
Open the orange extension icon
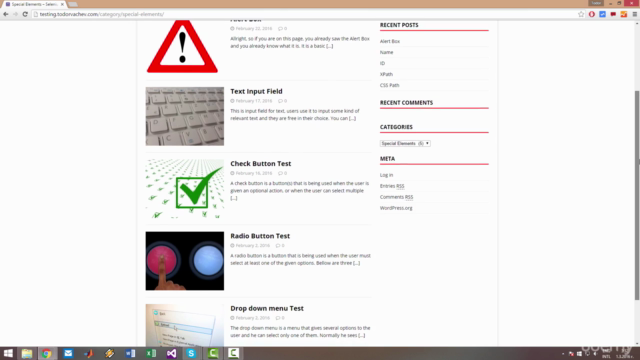[x=624, y=14]
